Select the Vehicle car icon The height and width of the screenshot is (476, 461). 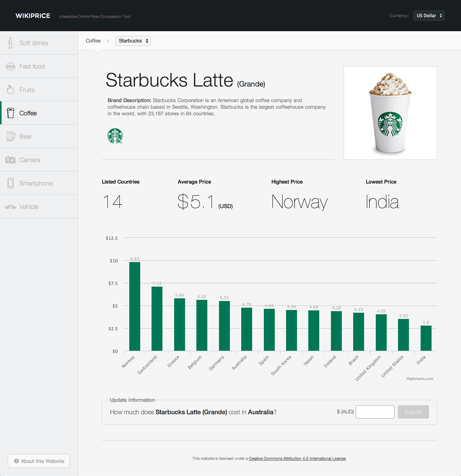(11, 206)
